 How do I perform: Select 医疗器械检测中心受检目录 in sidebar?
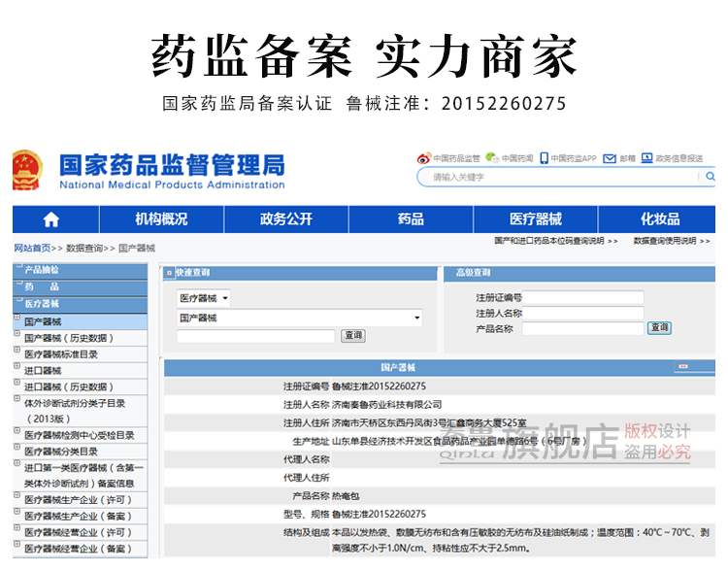click(79, 435)
